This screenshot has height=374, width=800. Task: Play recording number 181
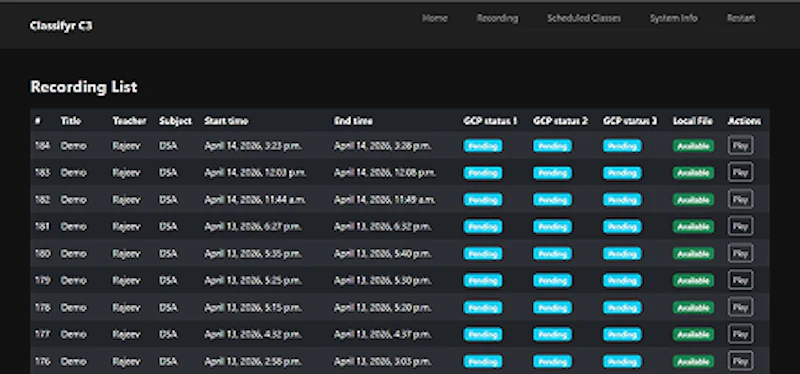[x=740, y=226]
